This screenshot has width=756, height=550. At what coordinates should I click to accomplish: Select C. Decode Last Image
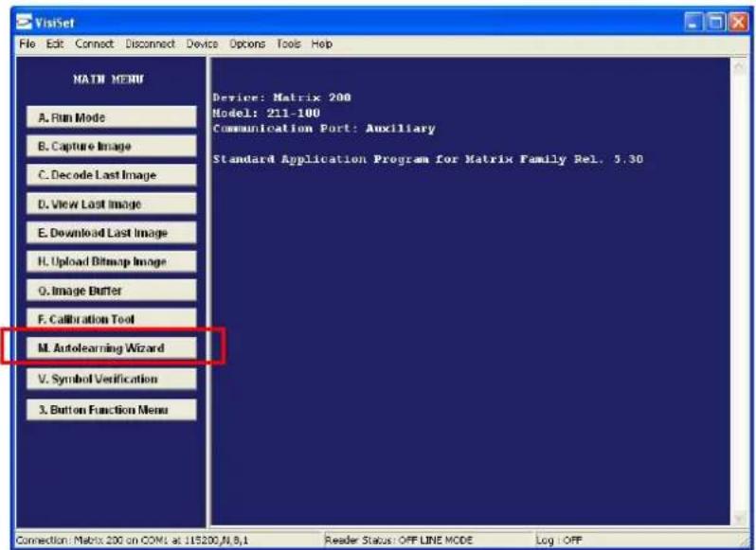point(112,175)
